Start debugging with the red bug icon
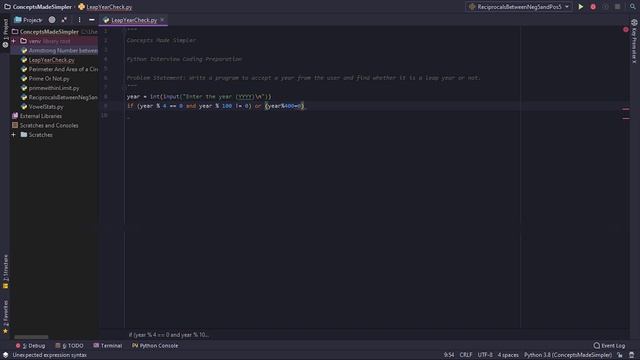The image size is (640, 360). click(593, 7)
